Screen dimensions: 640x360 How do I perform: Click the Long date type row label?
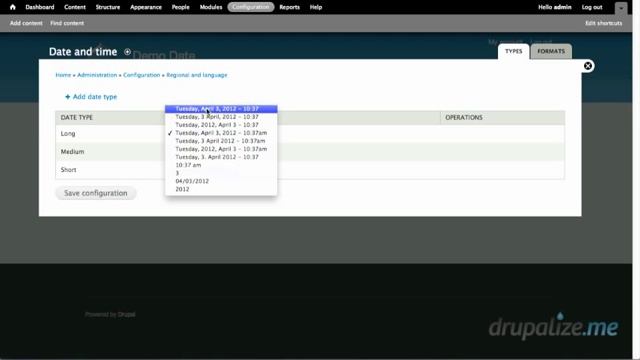pyautogui.click(x=68, y=133)
